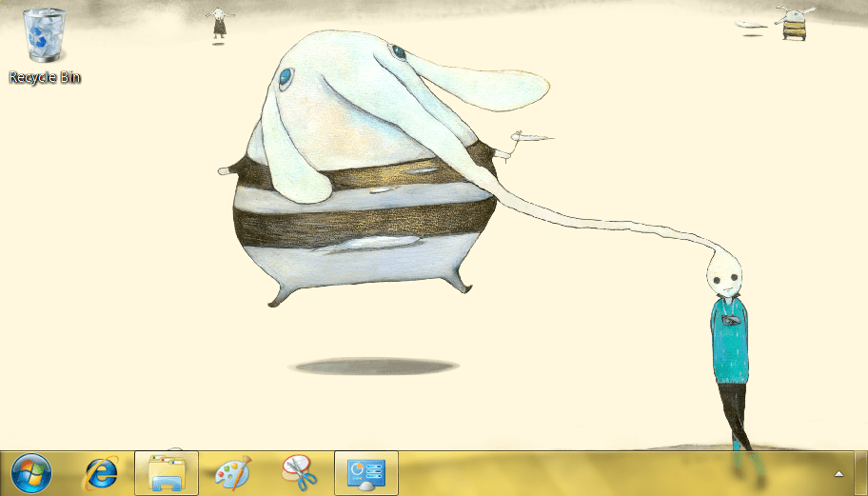
Task: Click the Recycle Bin label text
Action: 45,77
